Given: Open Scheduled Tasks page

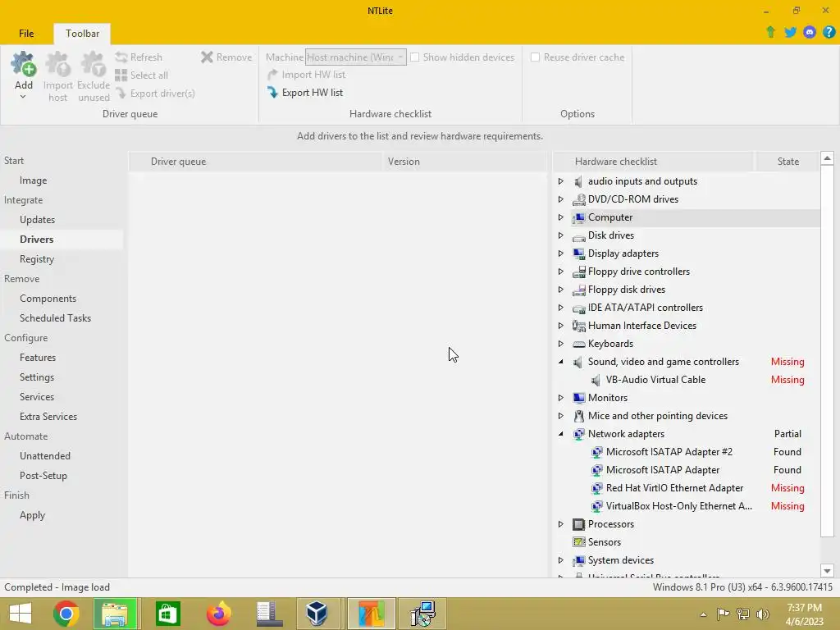Looking at the screenshot, I should tap(55, 318).
